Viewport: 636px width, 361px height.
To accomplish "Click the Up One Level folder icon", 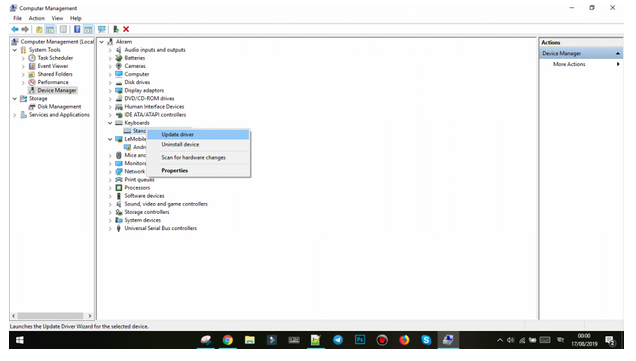I will tap(39, 29).
